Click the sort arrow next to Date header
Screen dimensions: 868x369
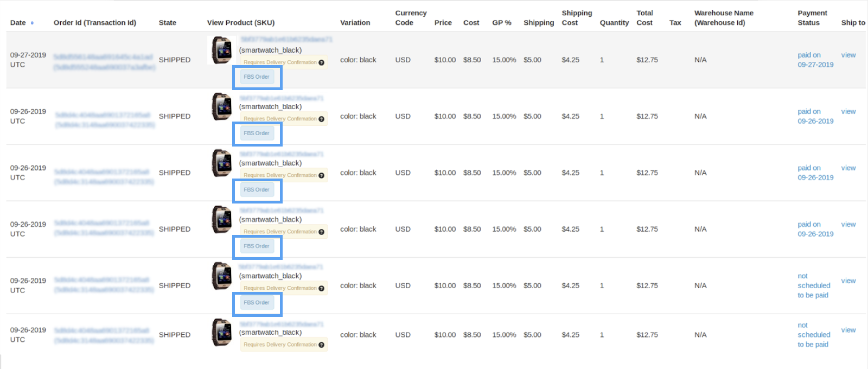(x=32, y=23)
